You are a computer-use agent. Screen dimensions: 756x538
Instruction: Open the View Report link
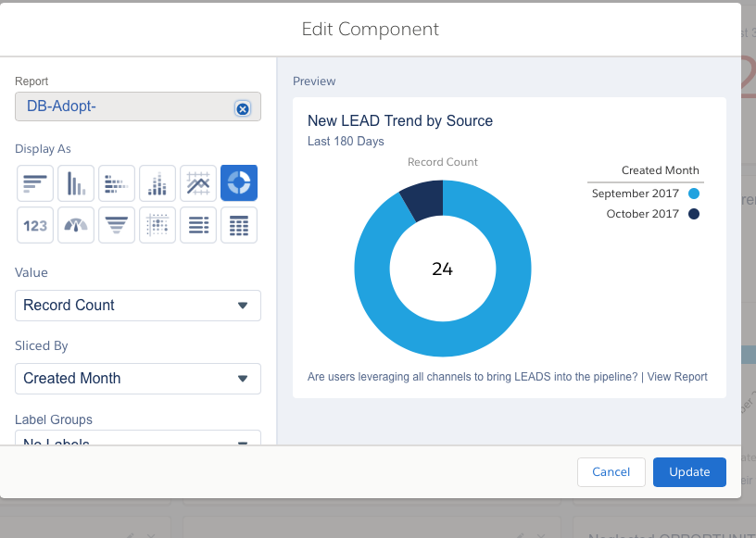tap(677, 377)
